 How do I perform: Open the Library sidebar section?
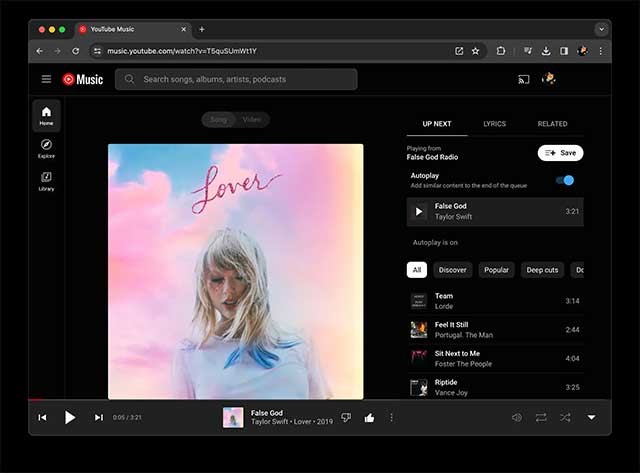coord(46,182)
